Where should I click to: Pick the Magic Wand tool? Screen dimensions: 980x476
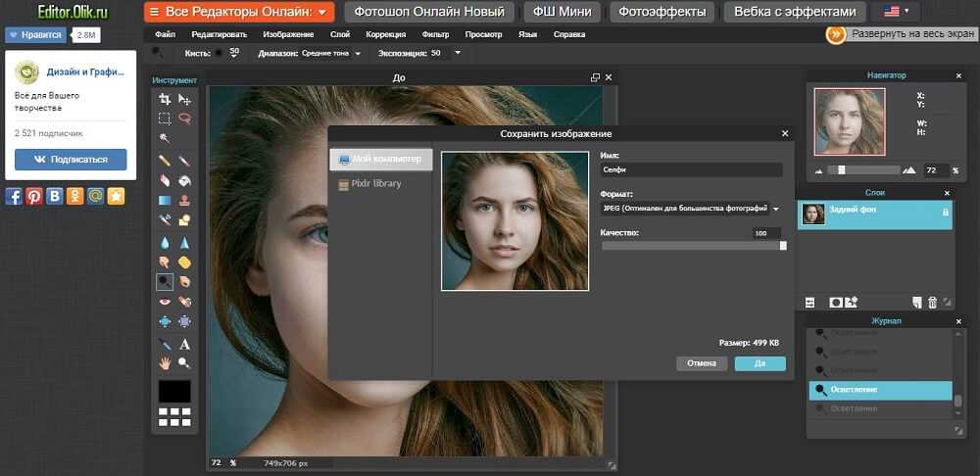[165, 138]
